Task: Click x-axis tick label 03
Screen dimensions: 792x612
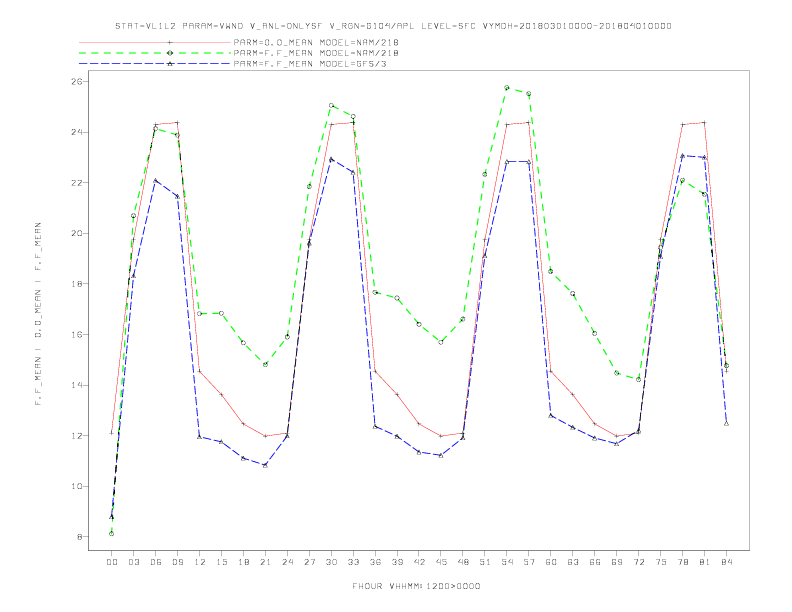Action: 133,562
